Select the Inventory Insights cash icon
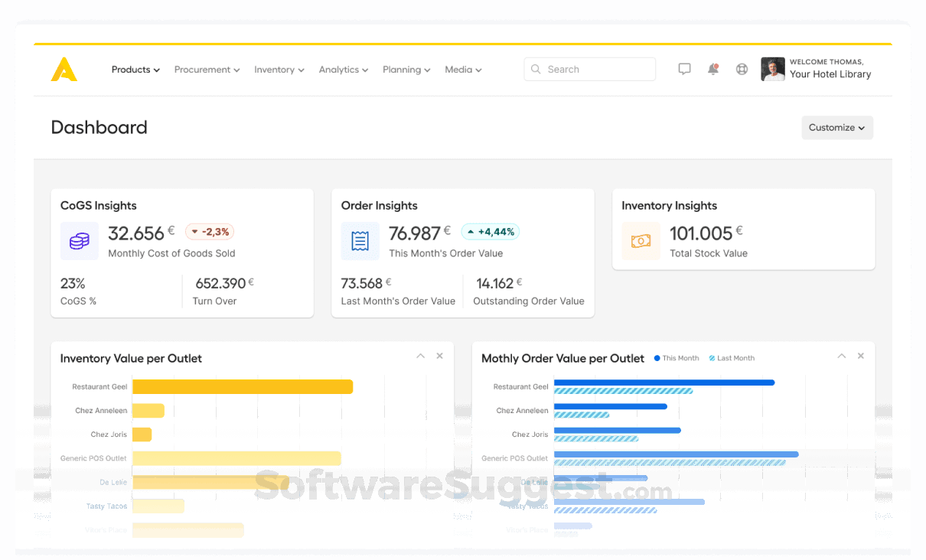This screenshot has width=926, height=560. pos(641,241)
